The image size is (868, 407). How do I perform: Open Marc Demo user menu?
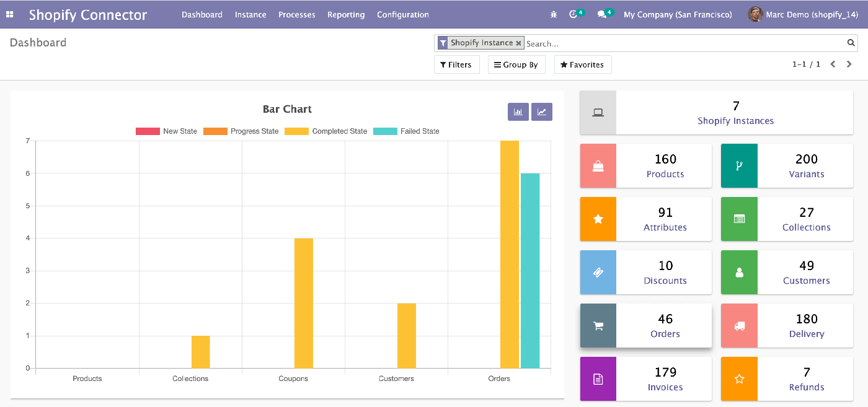tap(804, 14)
